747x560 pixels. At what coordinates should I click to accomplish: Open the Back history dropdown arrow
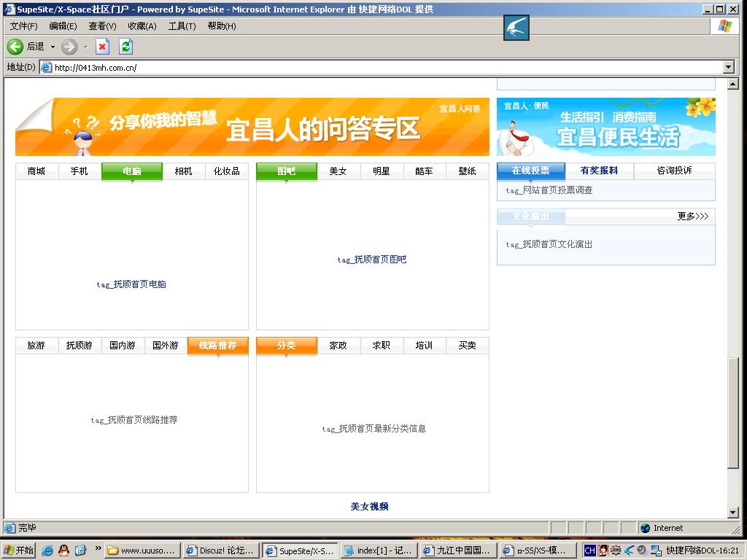pyautogui.click(x=53, y=47)
